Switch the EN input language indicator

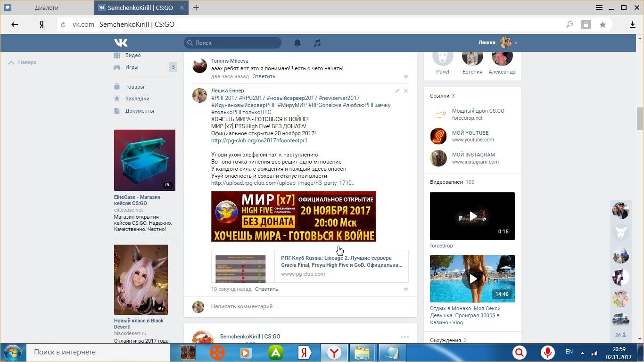[569, 352]
